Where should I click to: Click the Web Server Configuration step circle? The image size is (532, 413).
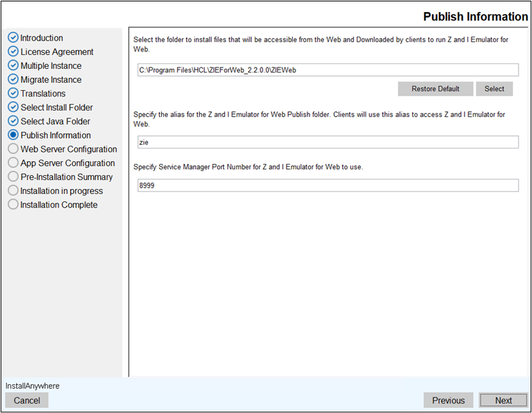13,148
